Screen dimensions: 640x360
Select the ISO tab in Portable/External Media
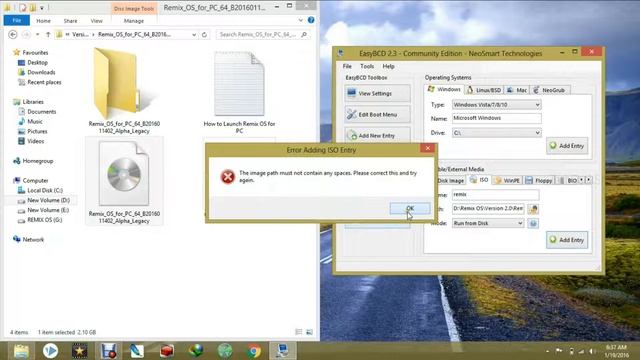479,180
